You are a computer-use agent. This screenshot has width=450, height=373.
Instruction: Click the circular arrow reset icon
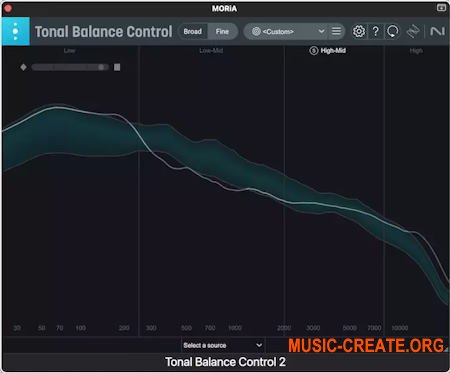point(392,32)
